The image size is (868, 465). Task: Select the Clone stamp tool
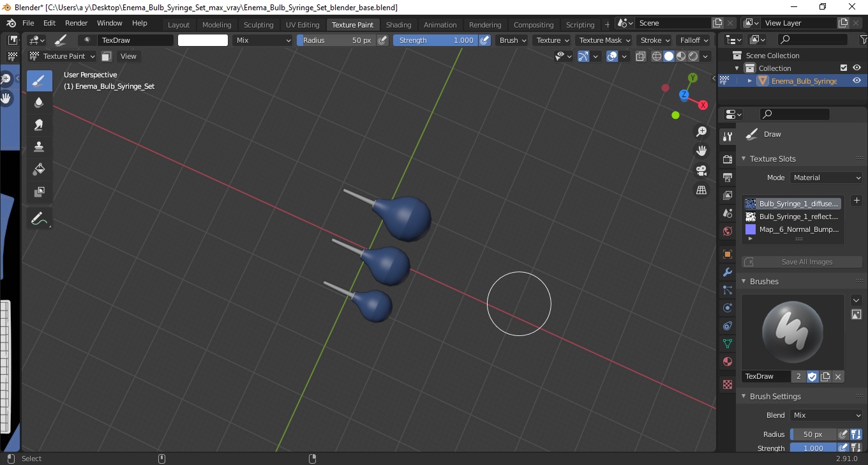(40, 147)
